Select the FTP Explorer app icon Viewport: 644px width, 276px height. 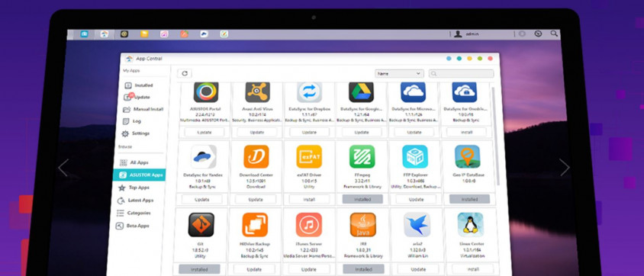click(415, 156)
